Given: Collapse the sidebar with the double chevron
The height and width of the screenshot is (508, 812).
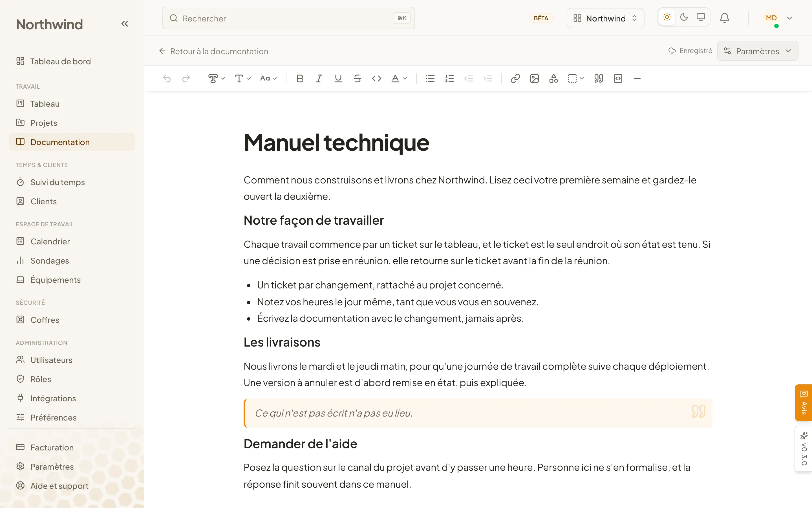Looking at the screenshot, I should [x=125, y=24].
